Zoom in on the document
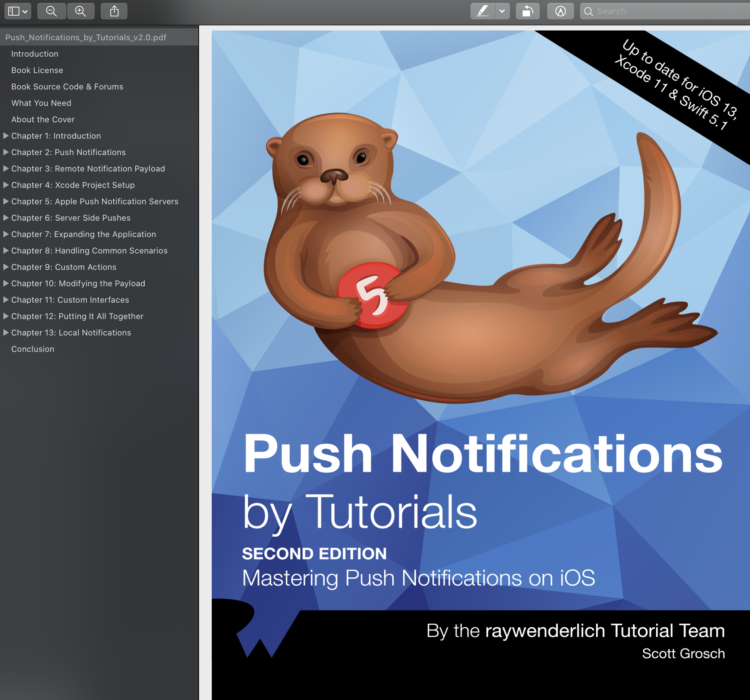This screenshot has width=750, height=700. (81, 11)
